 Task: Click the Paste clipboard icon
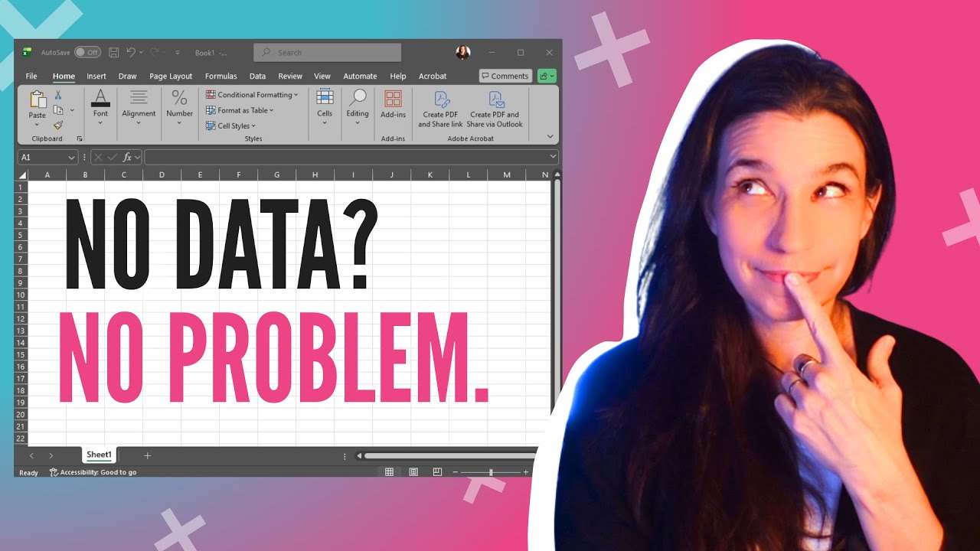click(37, 99)
